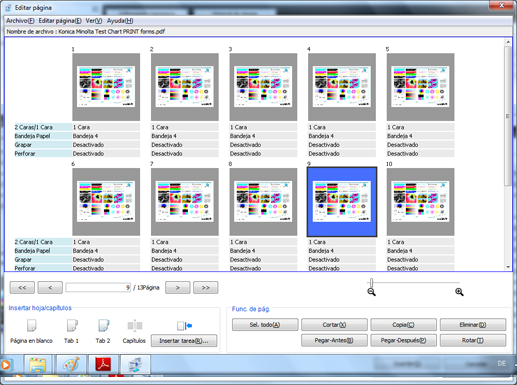Jump to last page with >> button
517x385 pixels.
pyautogui.click(x=206, y=288)
